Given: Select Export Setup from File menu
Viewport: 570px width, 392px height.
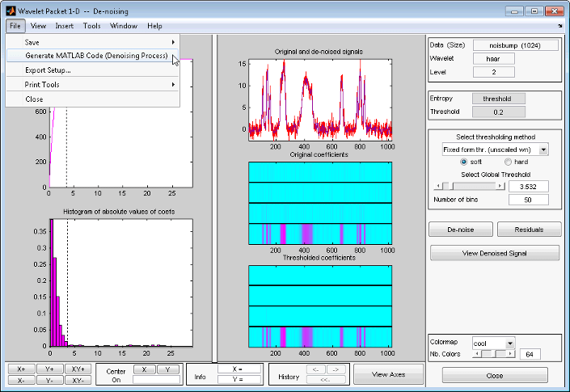Looking at the screenshot, I should pos(49,70).
